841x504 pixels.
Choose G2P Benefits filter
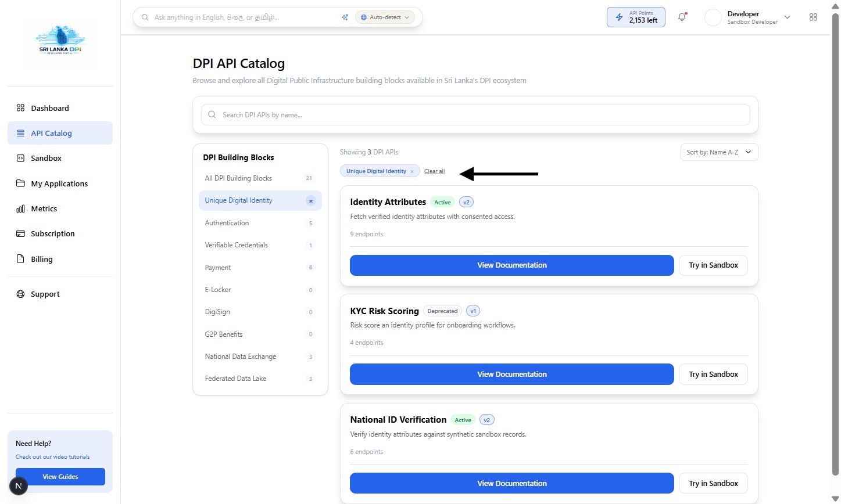tap(260, 334)
